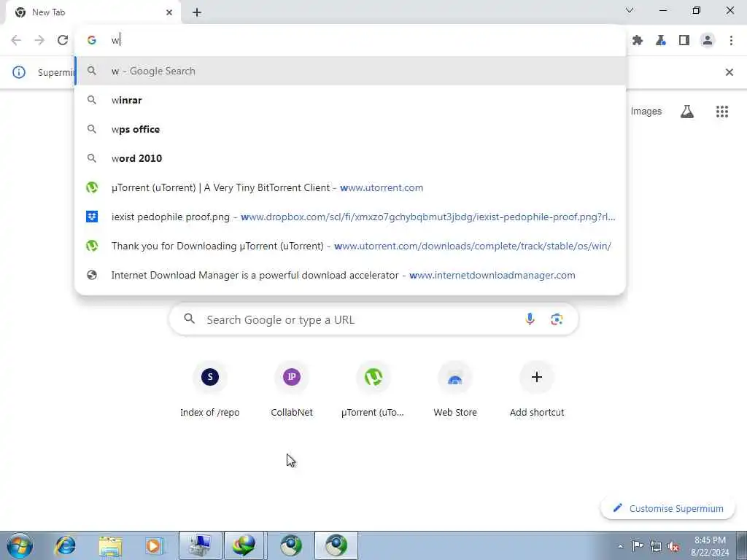
Task: Open Windows Explorer folder on the taskbar
Action: pyautogui.click(x=110, y=545)
